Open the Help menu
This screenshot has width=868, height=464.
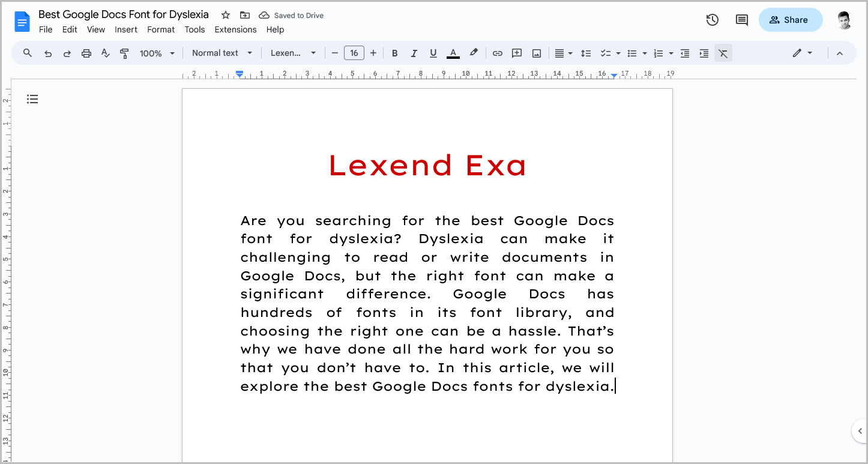275,29
